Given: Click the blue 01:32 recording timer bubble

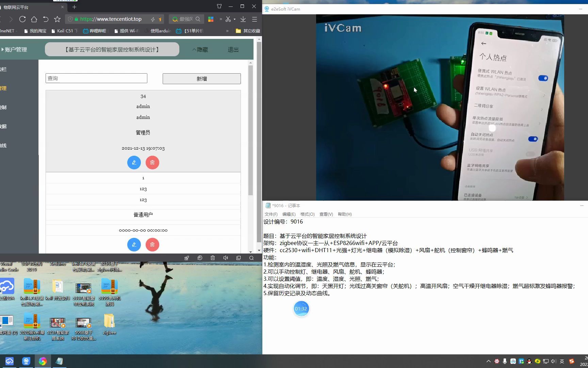Looking at the screenshot, I should 301,309.
